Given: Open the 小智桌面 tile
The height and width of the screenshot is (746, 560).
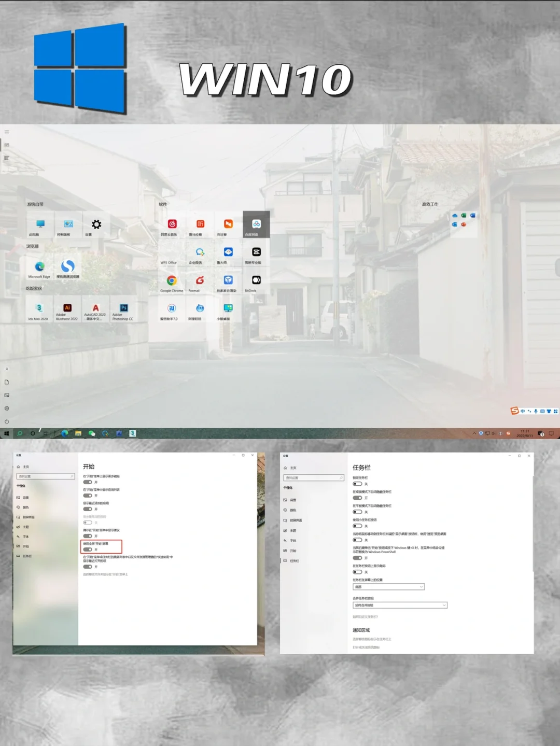Looking at the screenshot, I should tap(228, 309).
